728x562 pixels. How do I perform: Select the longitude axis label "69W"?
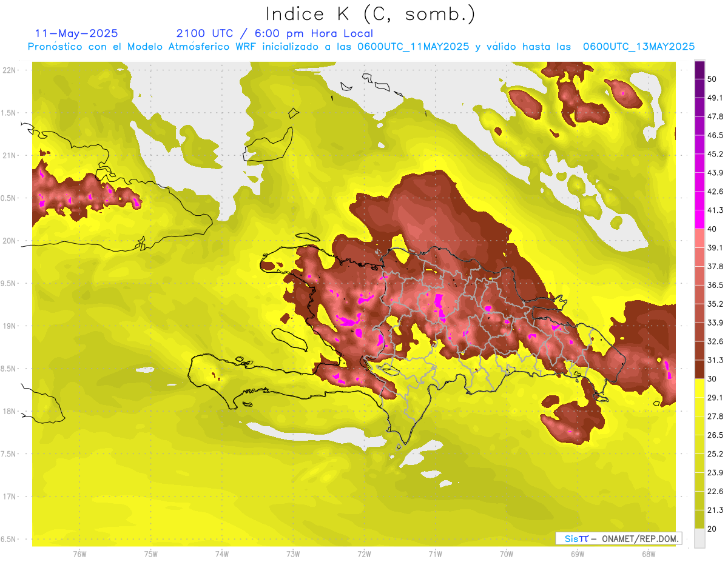577,554
